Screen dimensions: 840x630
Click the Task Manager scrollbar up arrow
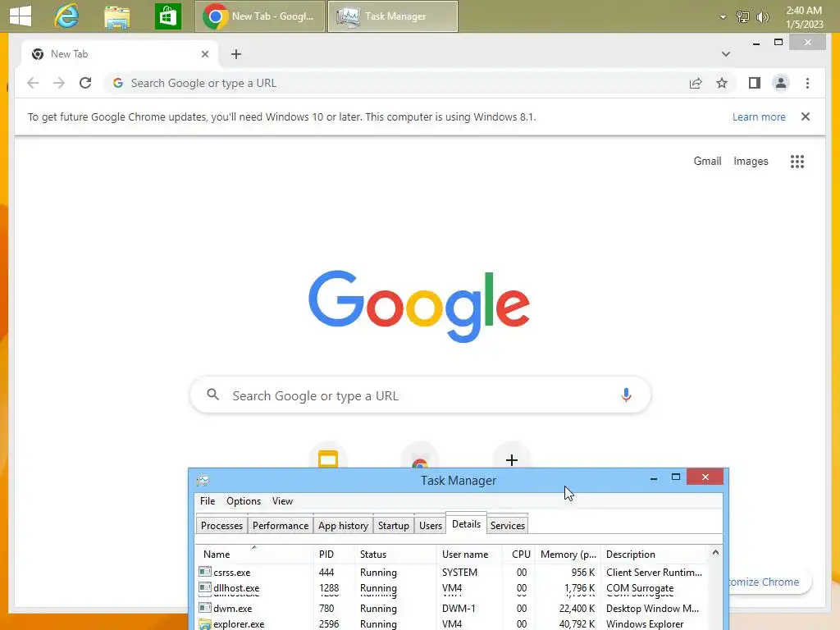pos(715,552)
